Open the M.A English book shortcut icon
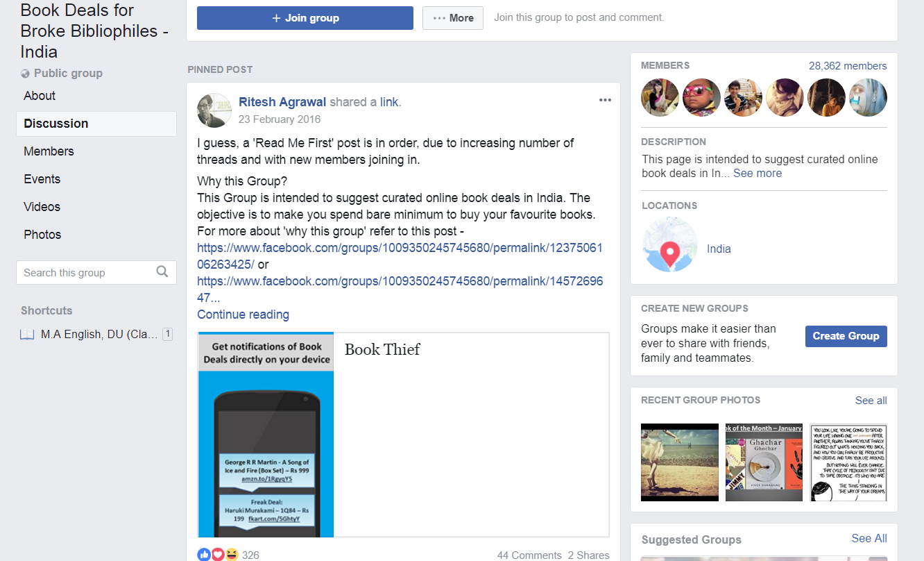 click(x=27, y=335)
